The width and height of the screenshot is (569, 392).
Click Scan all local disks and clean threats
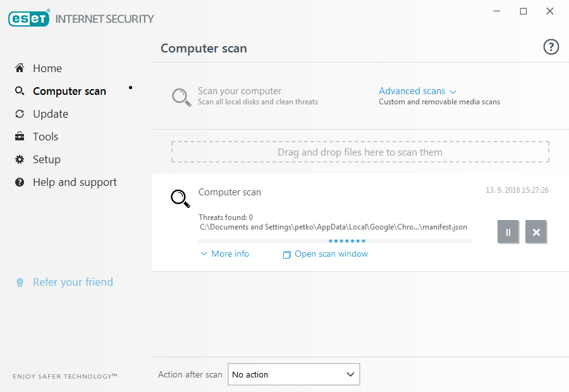[x=258, y=102]
